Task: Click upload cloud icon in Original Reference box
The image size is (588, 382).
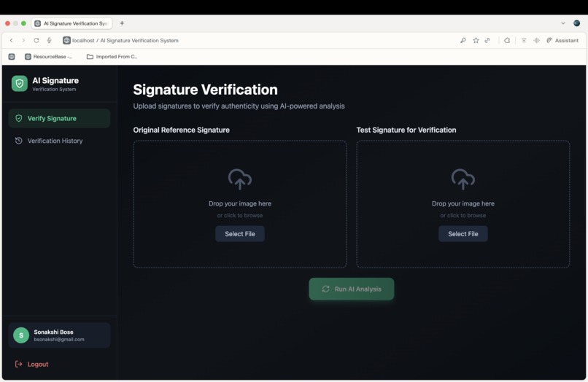Action: point(240,179)
